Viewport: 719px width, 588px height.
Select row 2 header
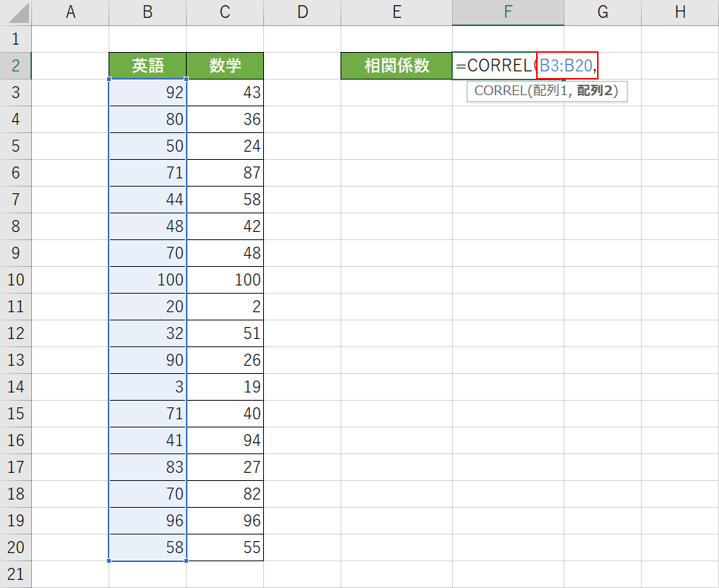[x=16, y=65]
